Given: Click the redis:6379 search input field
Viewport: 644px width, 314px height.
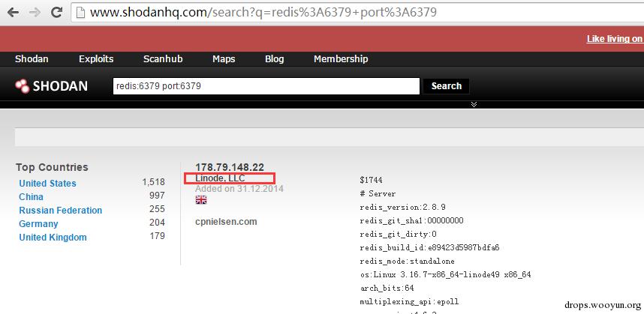Looking at the screenshot, I should pos(266,86).
